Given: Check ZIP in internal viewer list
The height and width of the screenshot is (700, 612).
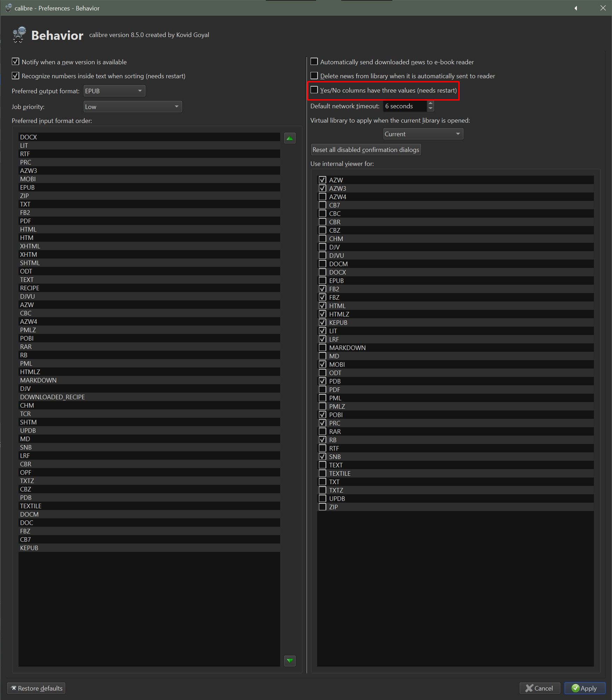Looking at the screenshot, I should 322,507.
